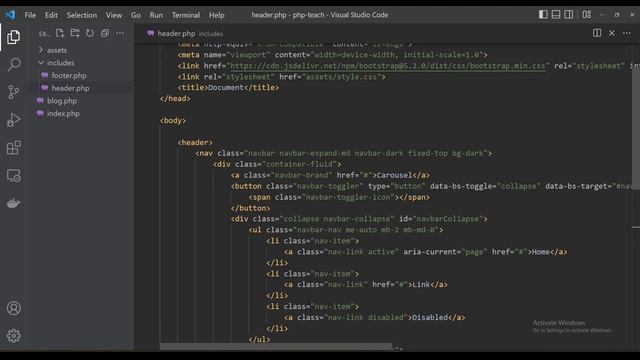The height and width of the screenshot is (360, 640).
Task: Follow the bootstrap CDN link in code
Action: coord(387,66)
